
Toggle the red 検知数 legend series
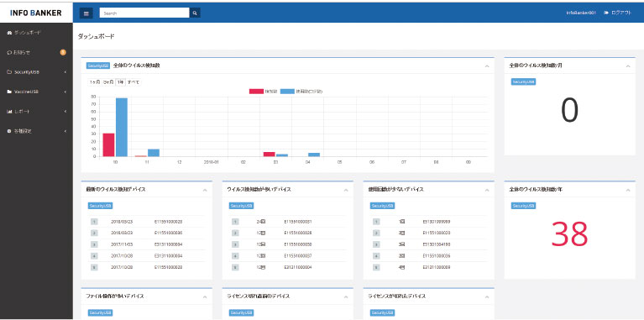259,92
